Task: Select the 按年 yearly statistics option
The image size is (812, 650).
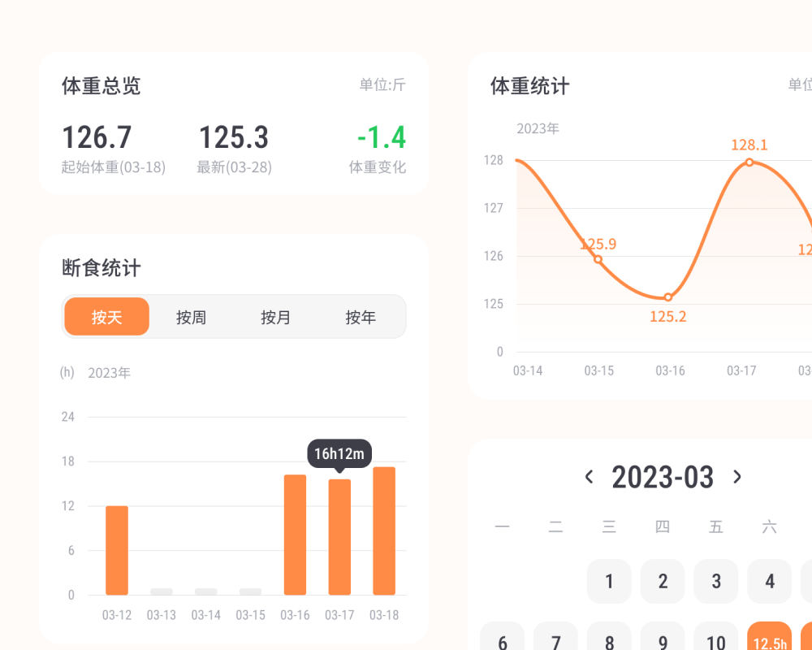Action: tap(361, 317)
